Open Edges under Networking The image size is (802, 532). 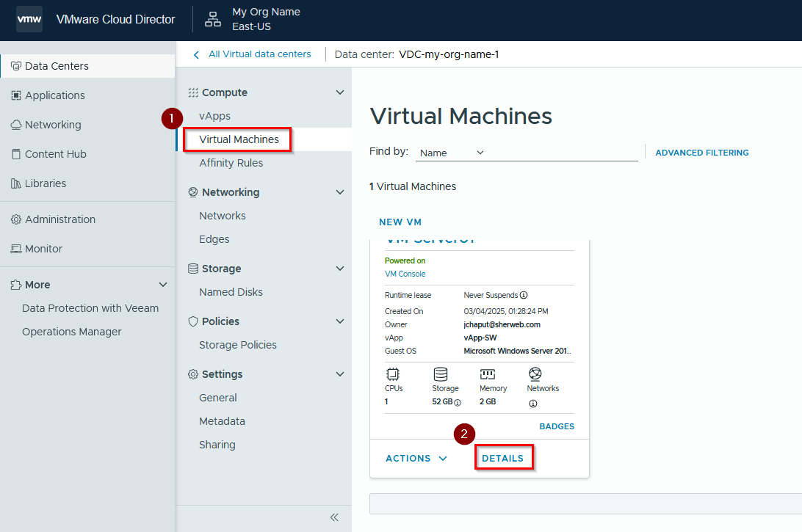(x=214, y=239)
